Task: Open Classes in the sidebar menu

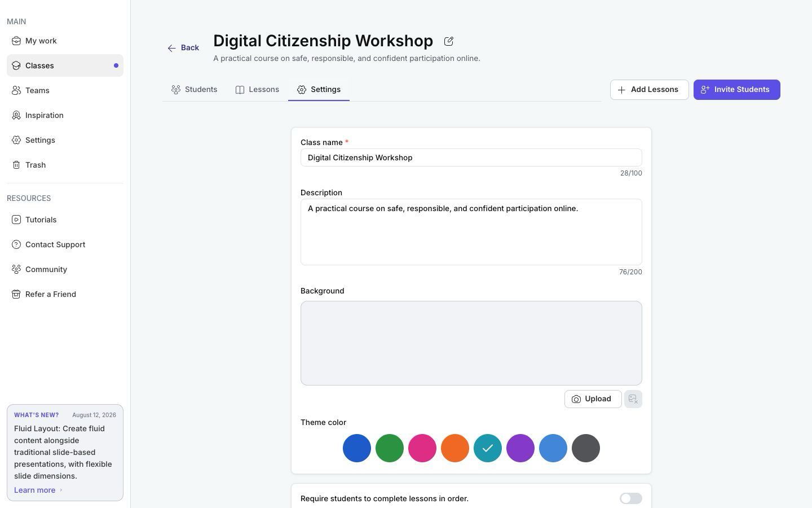Action: (65, 65)
